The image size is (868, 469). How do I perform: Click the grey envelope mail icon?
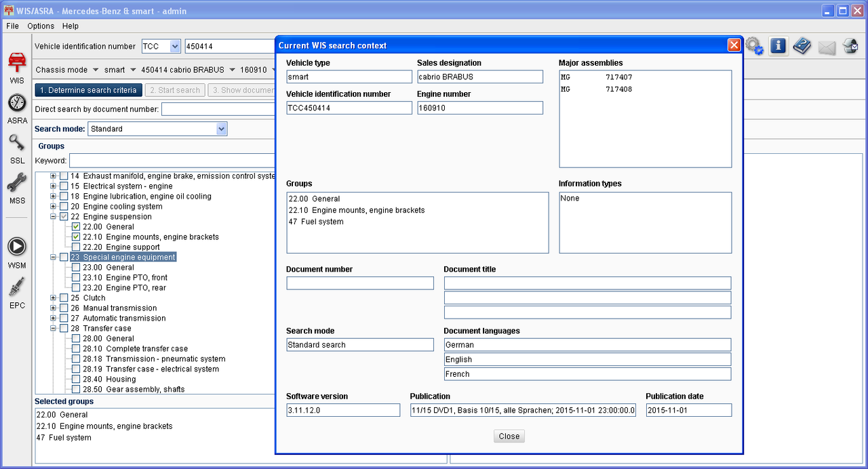[x=827, y=47]
